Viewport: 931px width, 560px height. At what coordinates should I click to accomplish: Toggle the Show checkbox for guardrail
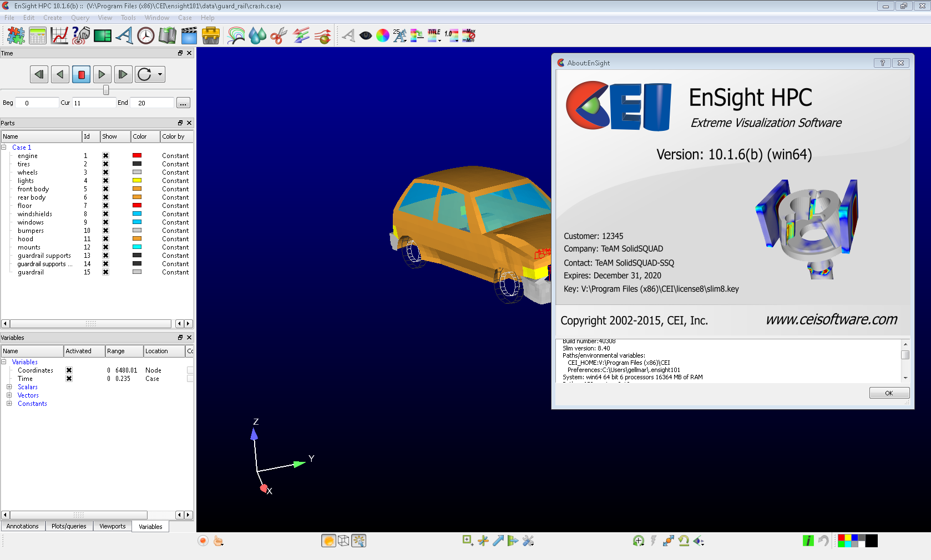tap(105, 272)
